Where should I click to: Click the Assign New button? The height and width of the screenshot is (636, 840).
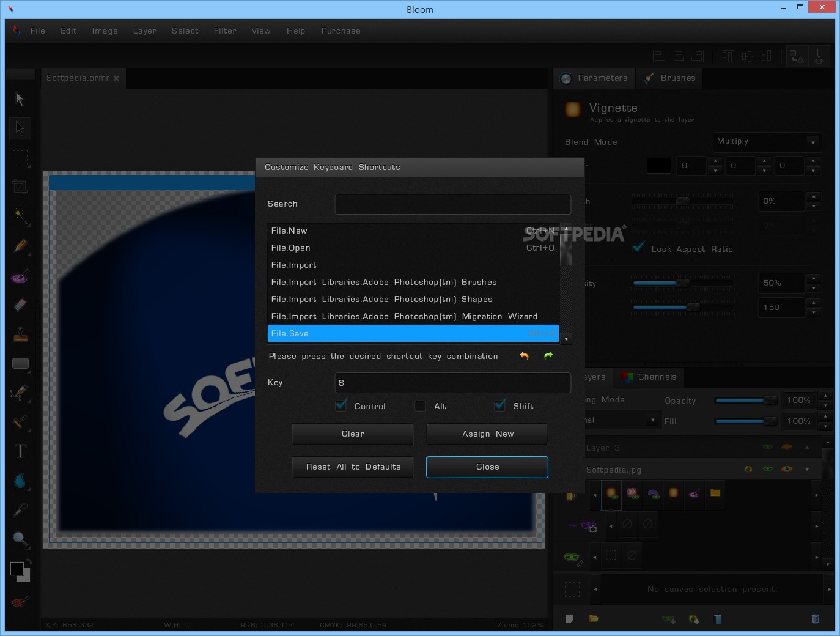487,434
